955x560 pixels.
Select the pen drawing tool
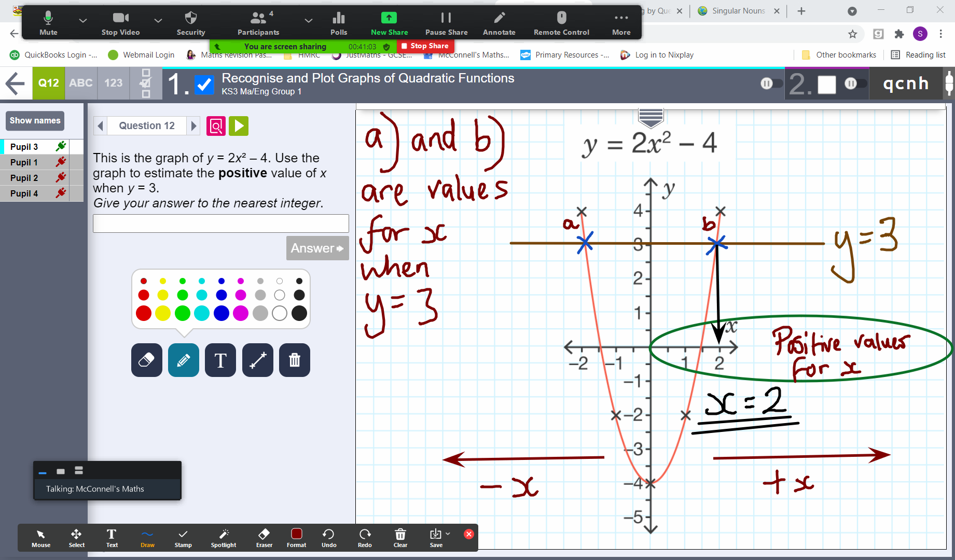point(183,360)
